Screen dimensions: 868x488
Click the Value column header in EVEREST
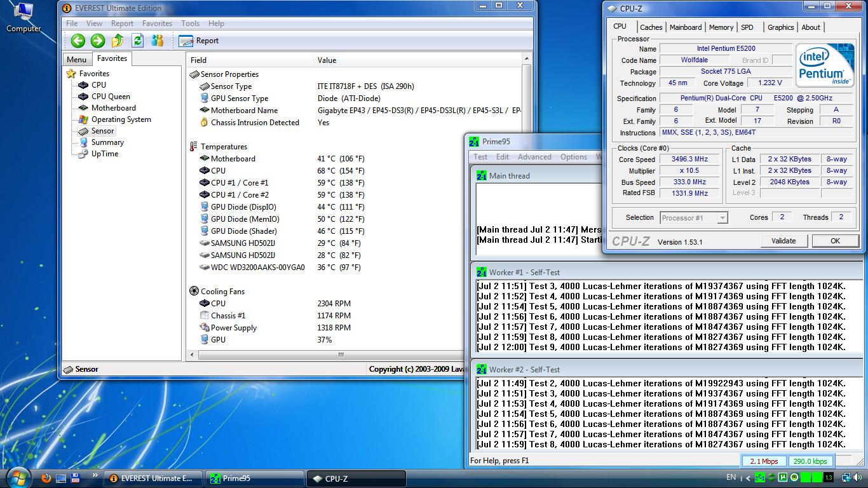tap(418, 60)
